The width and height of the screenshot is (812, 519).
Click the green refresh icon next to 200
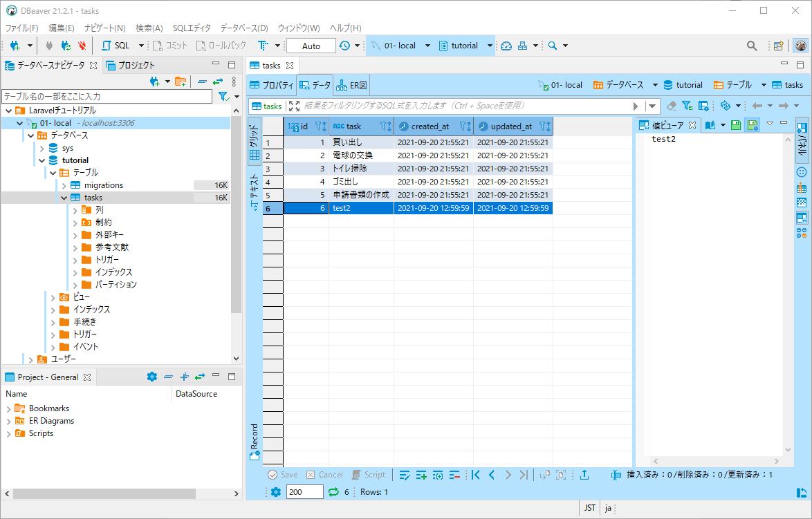click(x=333, y=491)
